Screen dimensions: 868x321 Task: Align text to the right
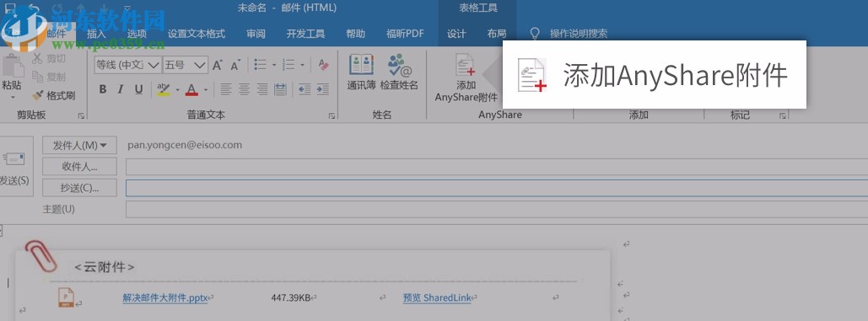click(262, 89)
